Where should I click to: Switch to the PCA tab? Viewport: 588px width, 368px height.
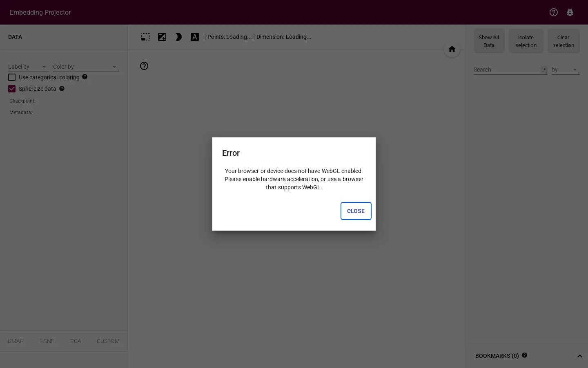point(76,341)
